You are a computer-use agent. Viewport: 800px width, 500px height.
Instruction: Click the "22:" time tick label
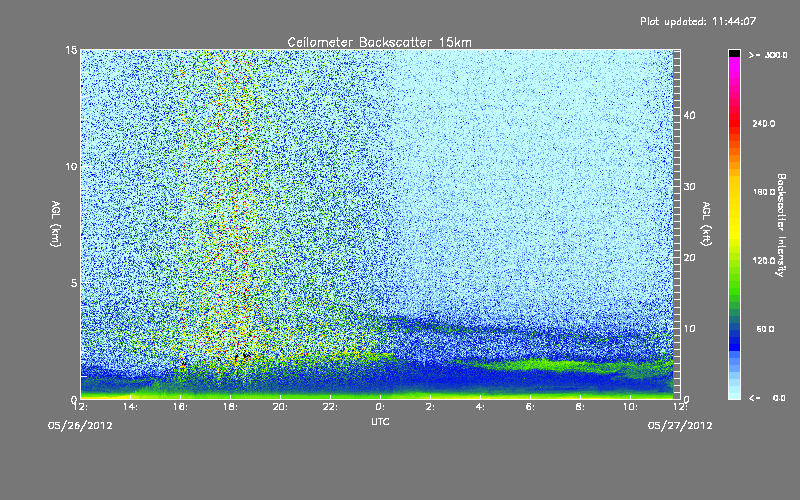click(x=330, y=407)
